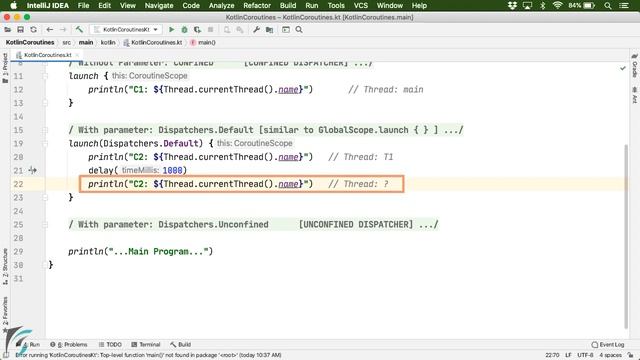Viewport: 640px width, 360px height.
Task: Click the UTF-8 encoding in status bar
Action: (585, 355)
